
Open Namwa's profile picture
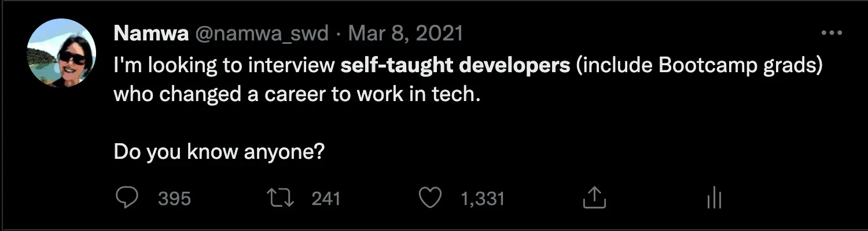click(61, 53)
